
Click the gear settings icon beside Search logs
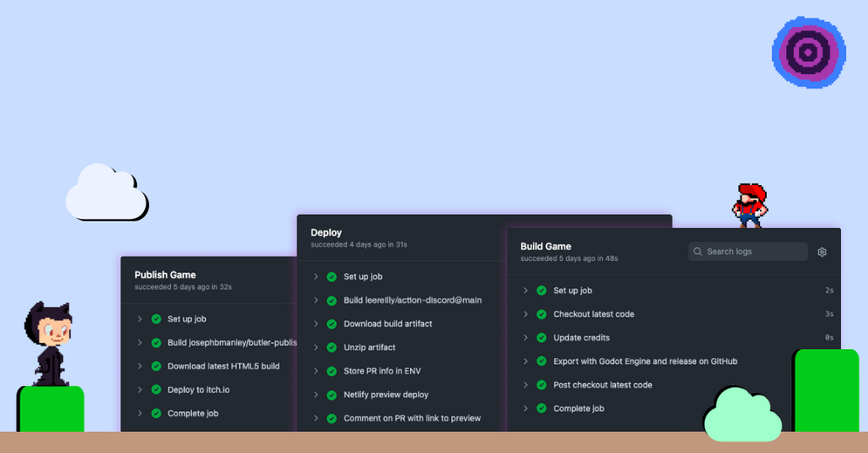point(822,252)
